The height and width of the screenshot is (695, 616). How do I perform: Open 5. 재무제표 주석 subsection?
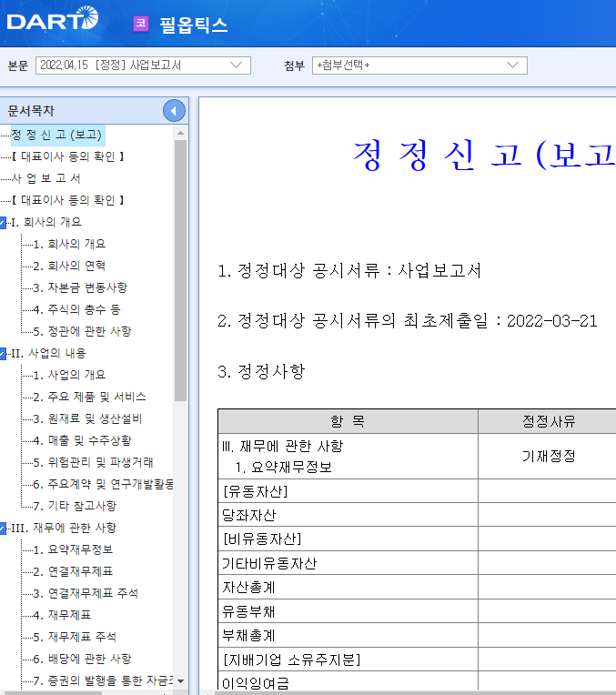(75, 637)
